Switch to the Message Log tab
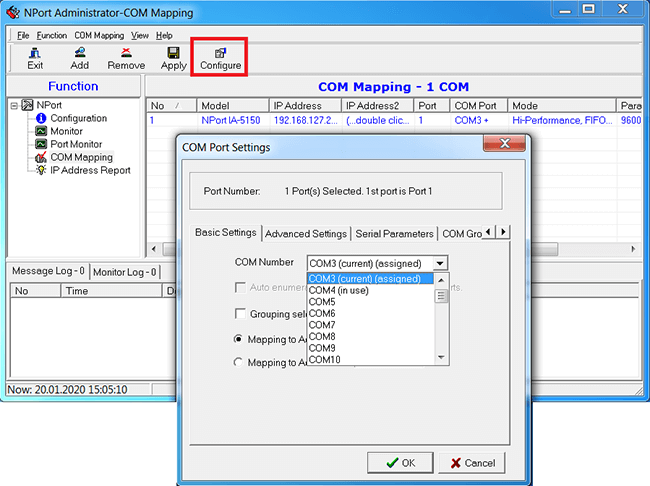Screen dimensions: 650x486 pyautogui.click(x=48, y=271)
